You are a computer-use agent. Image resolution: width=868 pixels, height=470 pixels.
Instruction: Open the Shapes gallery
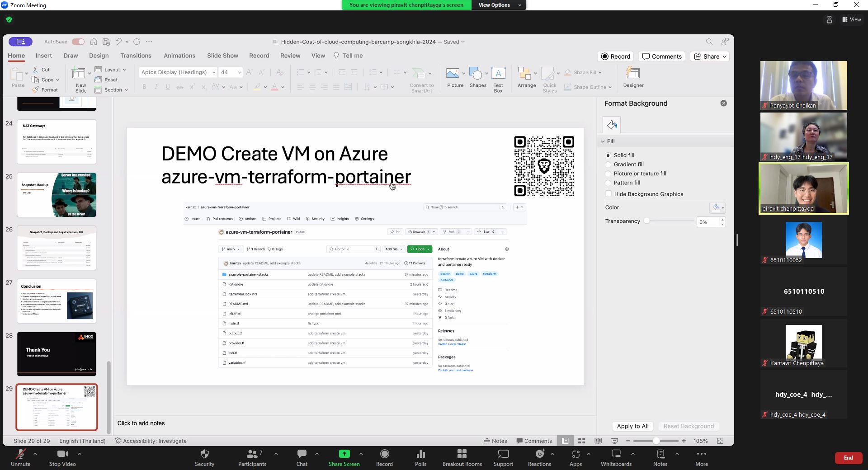tap(476, 74)
